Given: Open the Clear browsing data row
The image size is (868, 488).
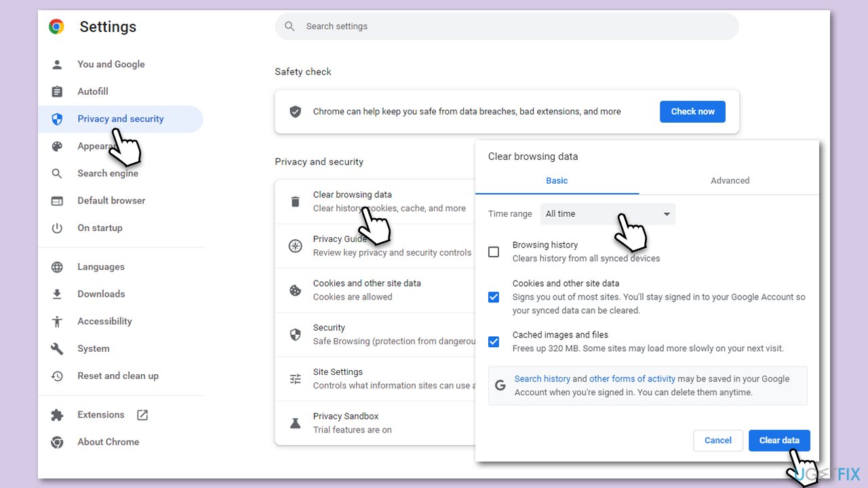Looking at the screenshot, I should [x=375, y=202].
